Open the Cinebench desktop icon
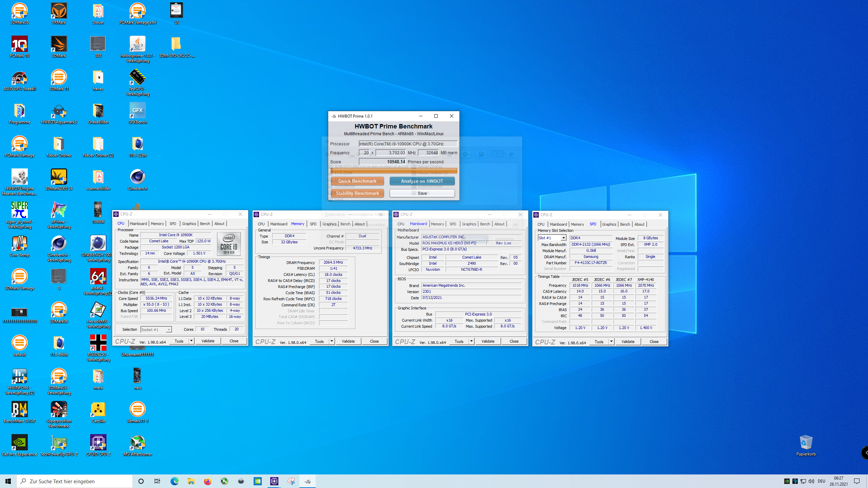The height and width of the screenshot is (488, 868). tap(137, 180)
